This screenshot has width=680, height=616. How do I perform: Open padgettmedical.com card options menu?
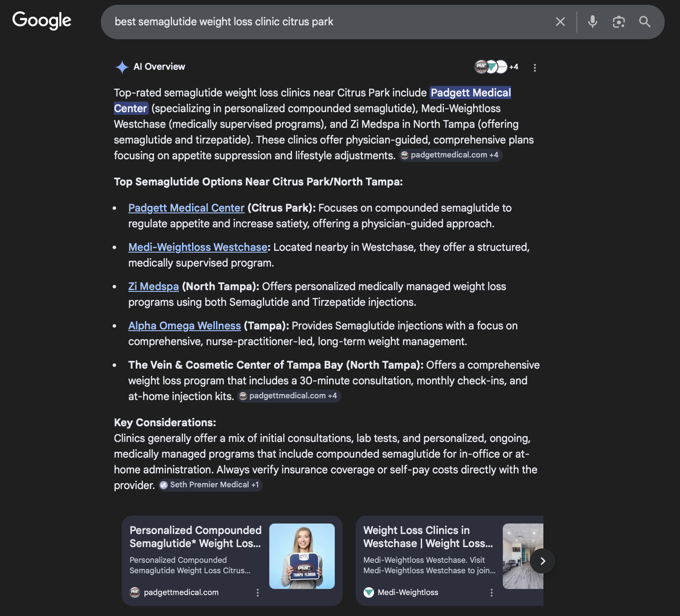point(258,592)
